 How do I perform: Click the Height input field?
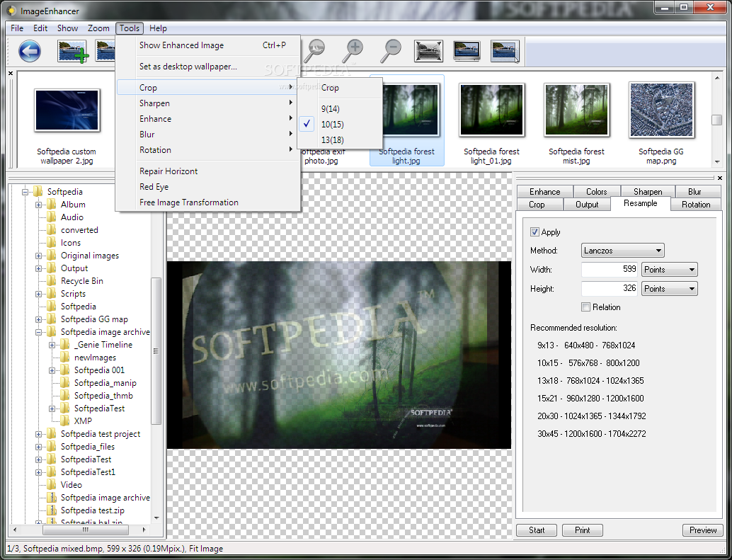(610, 288)
